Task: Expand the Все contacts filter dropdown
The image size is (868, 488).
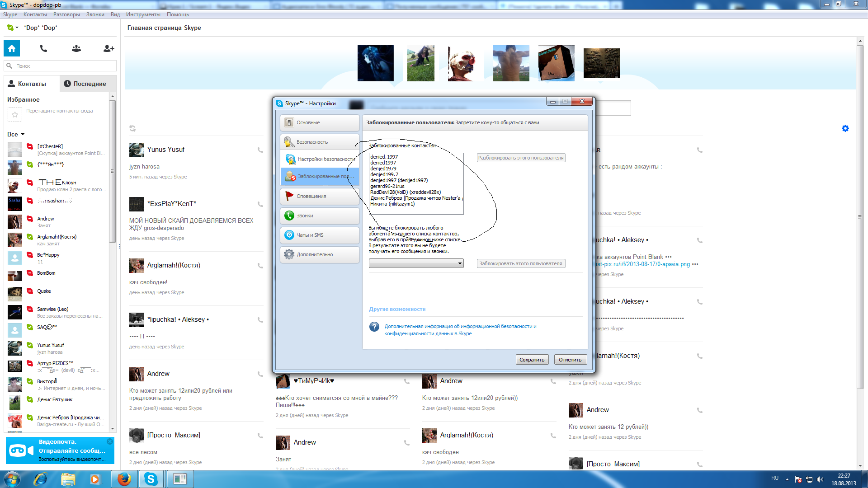Action: coord(23,135)
